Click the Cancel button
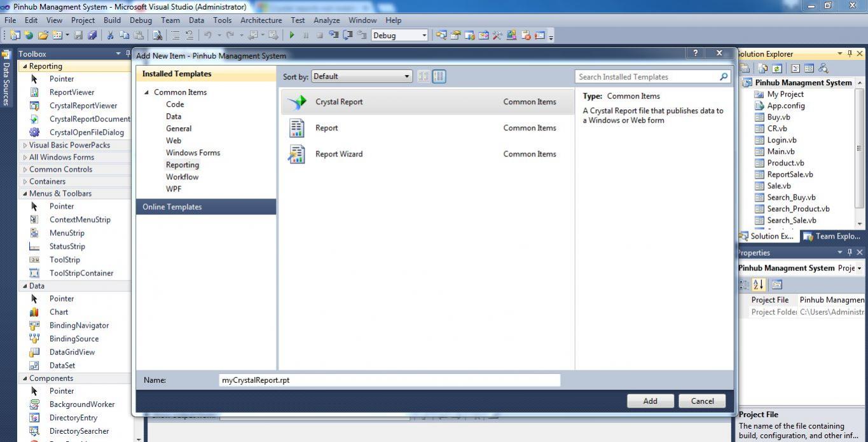This screenshot has height=442, width=868. point(702,401)
